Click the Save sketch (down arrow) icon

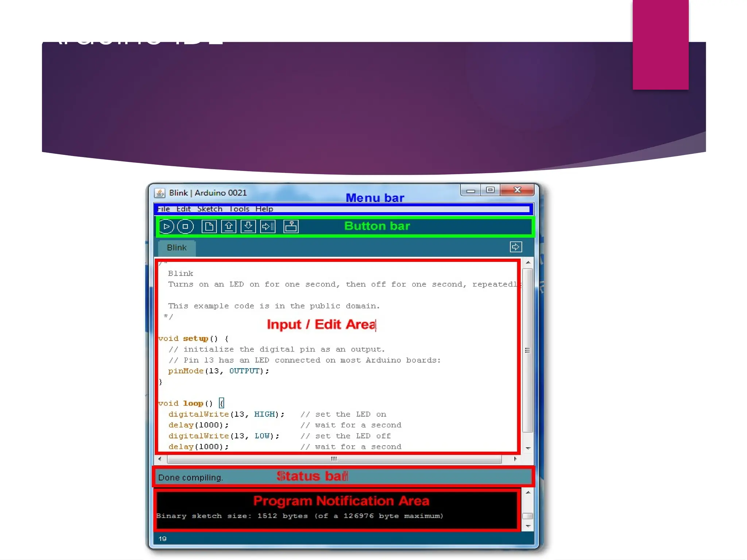tap(248, 226)
